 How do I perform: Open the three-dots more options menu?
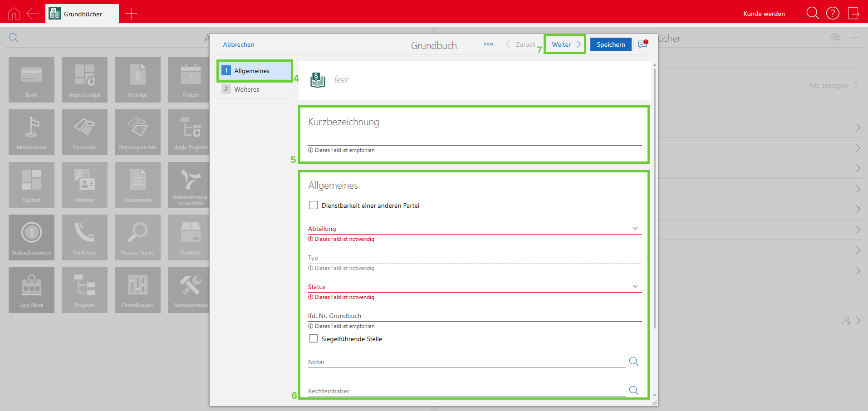click(488, 44)
